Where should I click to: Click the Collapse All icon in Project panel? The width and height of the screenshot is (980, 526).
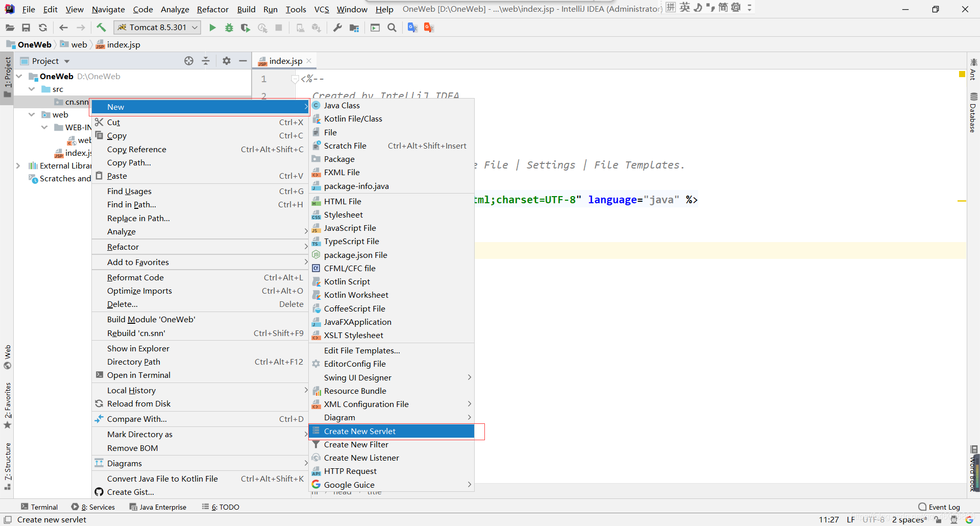(x=206, y=61)
